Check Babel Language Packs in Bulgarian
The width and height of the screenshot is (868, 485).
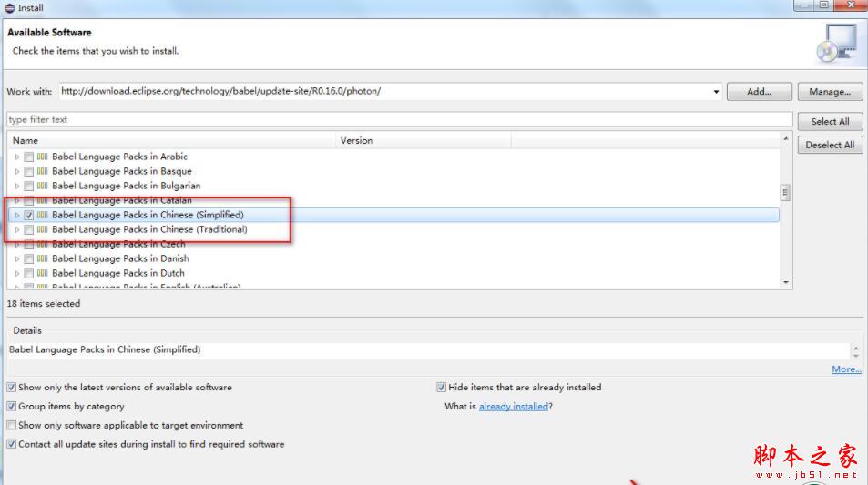coord(29,186)
